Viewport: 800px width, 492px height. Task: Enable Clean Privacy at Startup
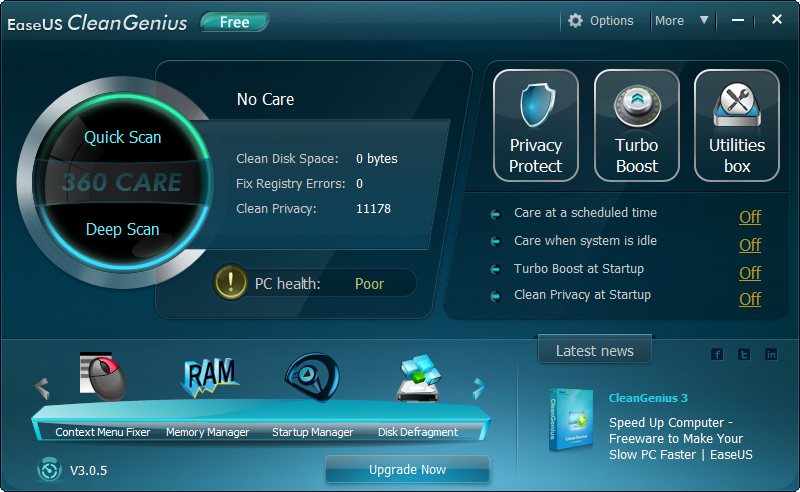pyautogui.click(x=750, y=299)
